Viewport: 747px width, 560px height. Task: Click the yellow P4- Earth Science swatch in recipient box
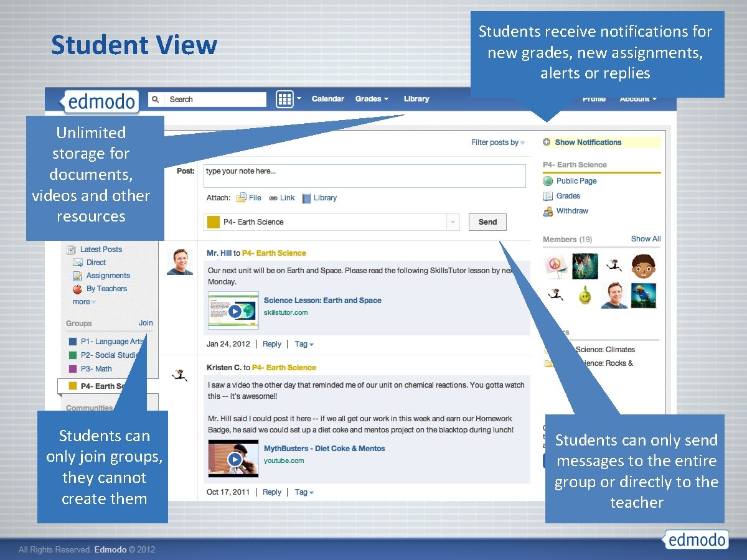click(214, 222)
